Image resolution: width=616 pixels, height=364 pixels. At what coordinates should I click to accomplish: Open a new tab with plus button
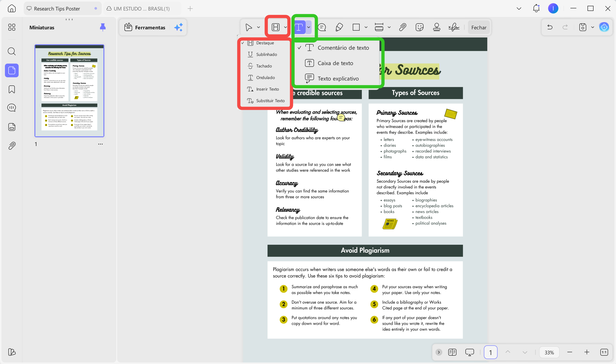tap(190, 9)
